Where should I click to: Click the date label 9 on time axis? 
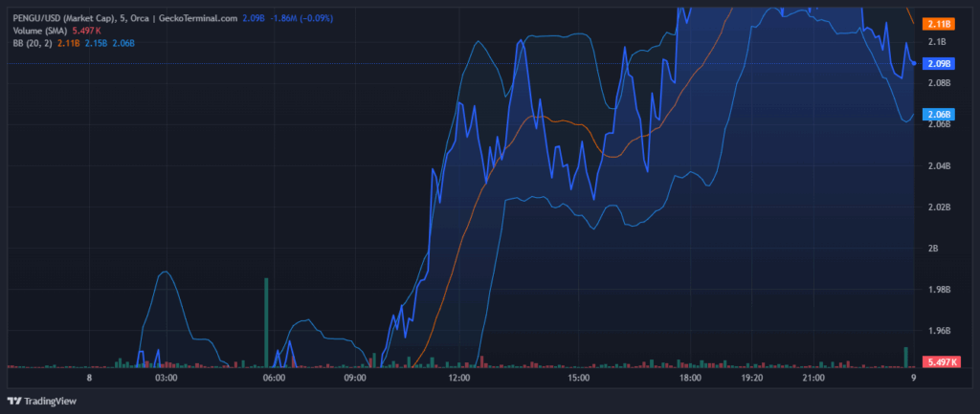[914, 379]
